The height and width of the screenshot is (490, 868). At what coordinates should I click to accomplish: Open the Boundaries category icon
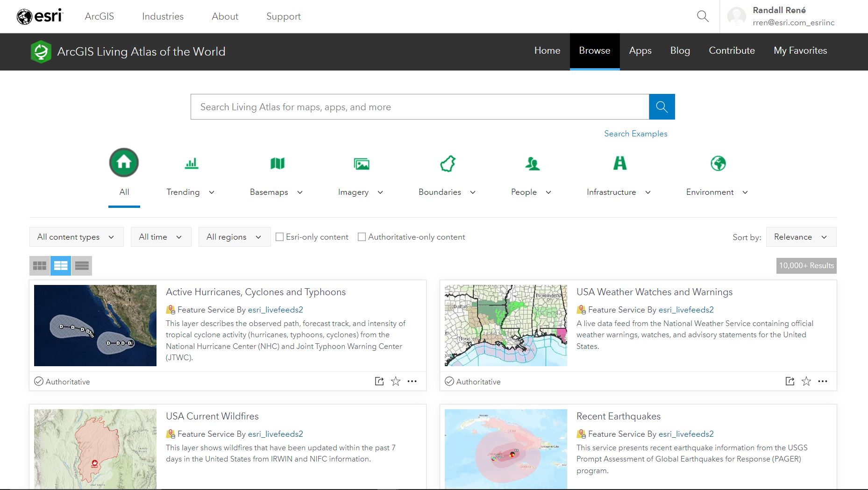[x=447, y=163]
